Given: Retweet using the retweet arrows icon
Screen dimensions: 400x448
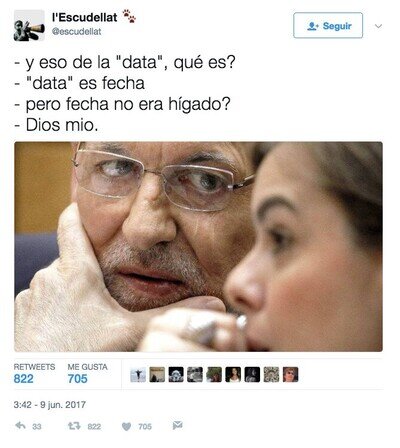Looking at the screenshot, I should [x=74, y=426].
